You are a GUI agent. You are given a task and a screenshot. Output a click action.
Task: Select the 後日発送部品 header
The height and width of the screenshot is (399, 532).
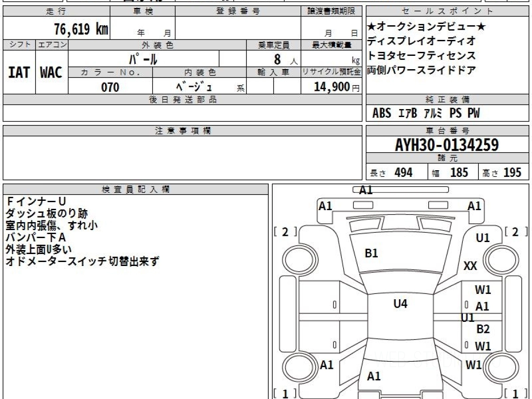point(182,100)
